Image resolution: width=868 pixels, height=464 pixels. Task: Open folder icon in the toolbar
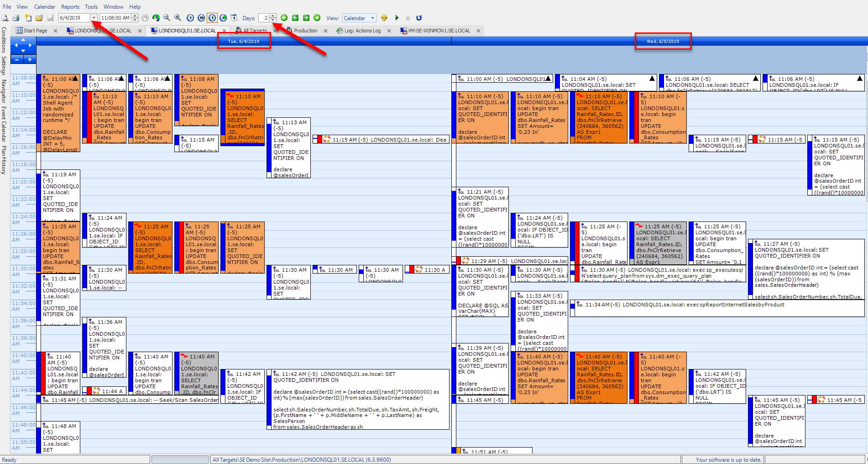[39, 18]
